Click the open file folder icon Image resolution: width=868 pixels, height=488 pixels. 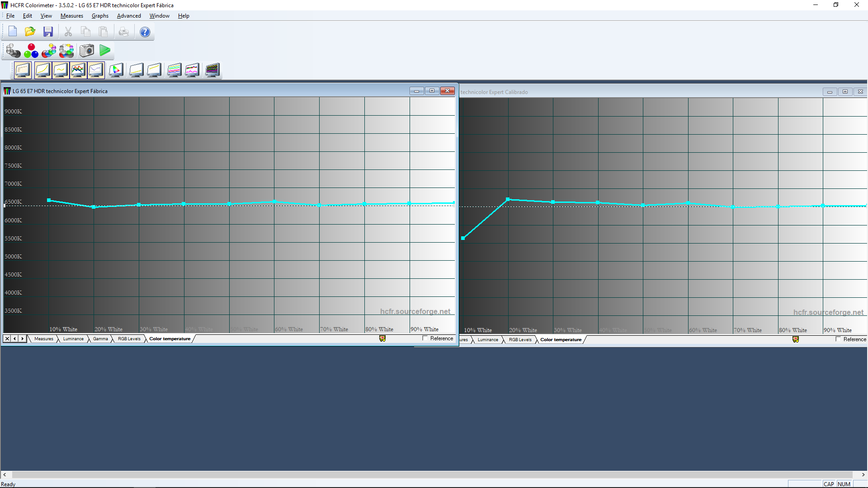click(30, 32)
